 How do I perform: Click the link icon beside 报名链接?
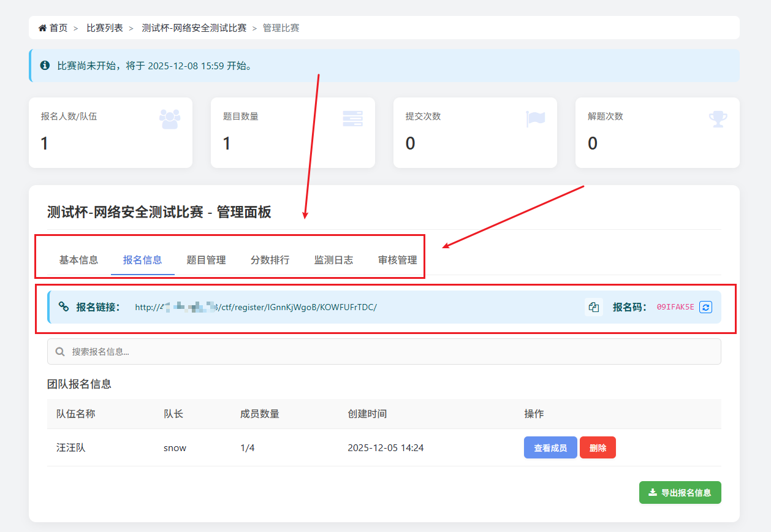click(x=64, y=307)
